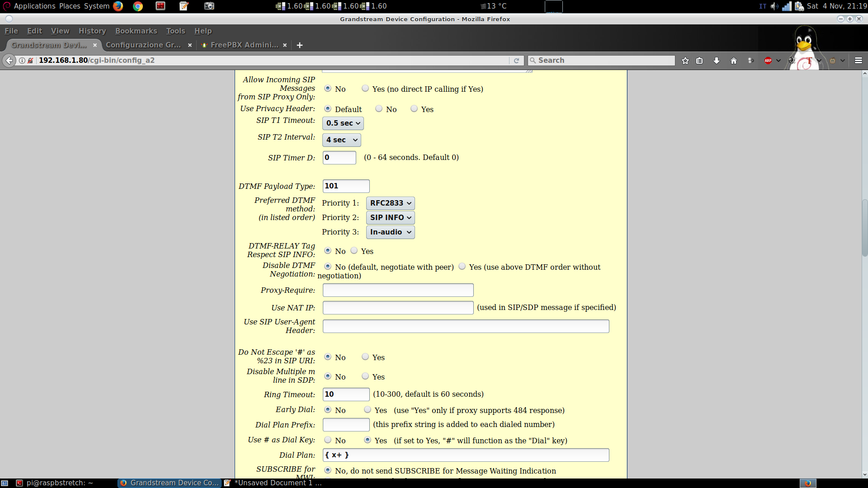Open the downloads arrow icon
The width and height of the screenshot is (868, 488).
[x=717, y=61]
